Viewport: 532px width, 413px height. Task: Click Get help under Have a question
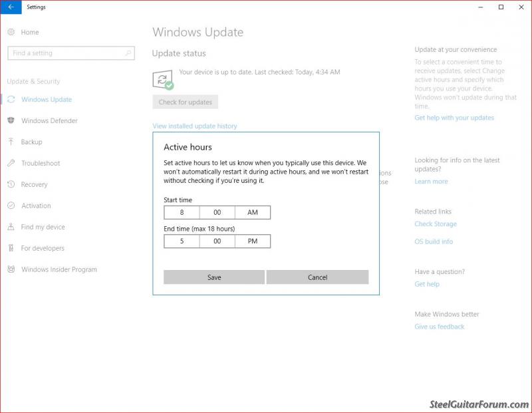click(x=427, y=284)
